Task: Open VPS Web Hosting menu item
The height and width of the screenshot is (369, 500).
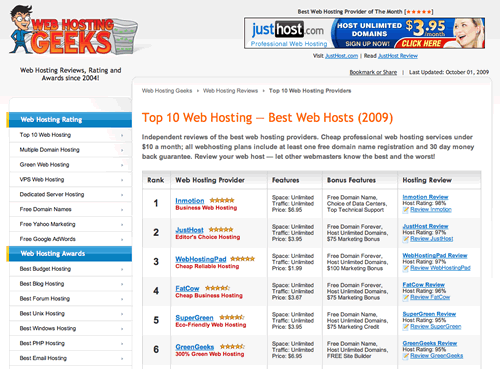Action: (71, 180)
